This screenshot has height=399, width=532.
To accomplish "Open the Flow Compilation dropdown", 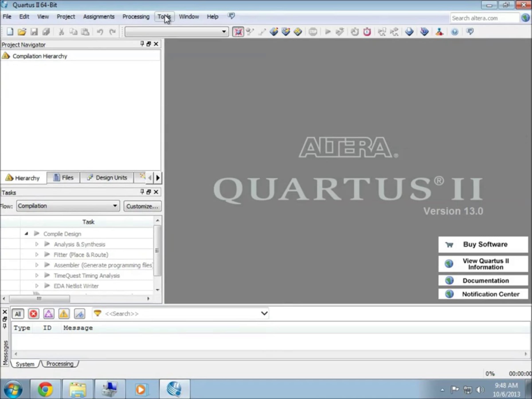I will point(68,206).
